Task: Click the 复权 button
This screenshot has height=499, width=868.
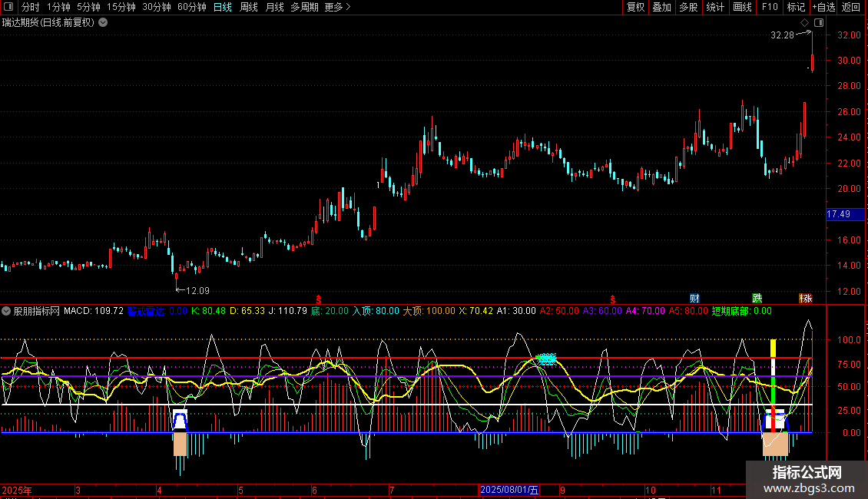Action: click(x=635, y=7)
